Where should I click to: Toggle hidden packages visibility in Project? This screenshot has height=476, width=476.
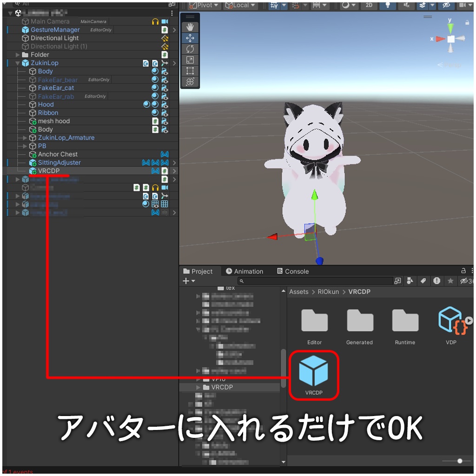click(x=466, y=281)
